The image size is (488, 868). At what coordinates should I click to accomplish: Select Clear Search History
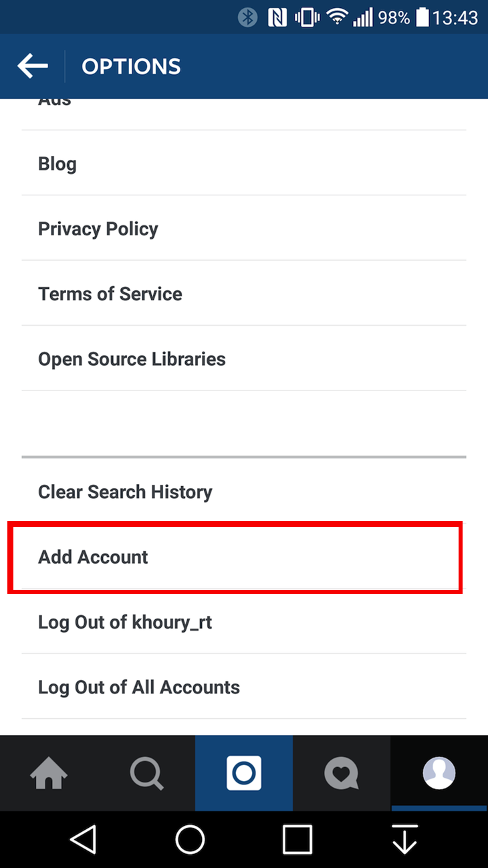pyautogui.click(x=125, y=492)
